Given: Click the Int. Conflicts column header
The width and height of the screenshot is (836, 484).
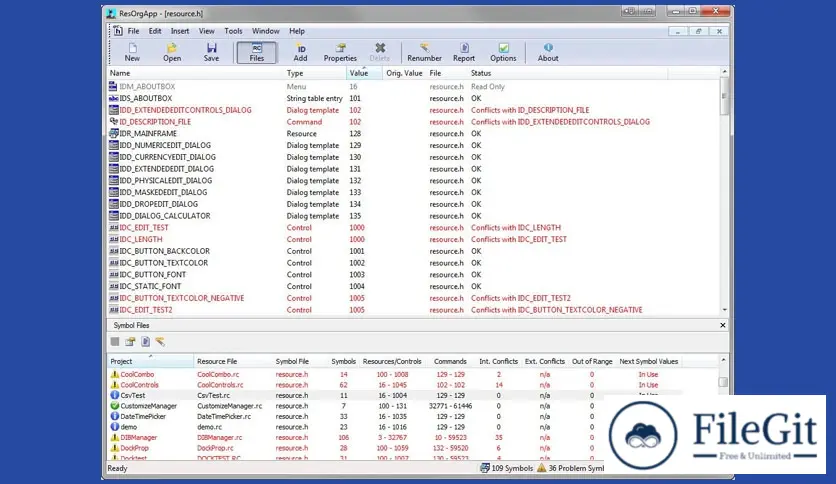Looking at the screenshot, I should tap(498, 361).
